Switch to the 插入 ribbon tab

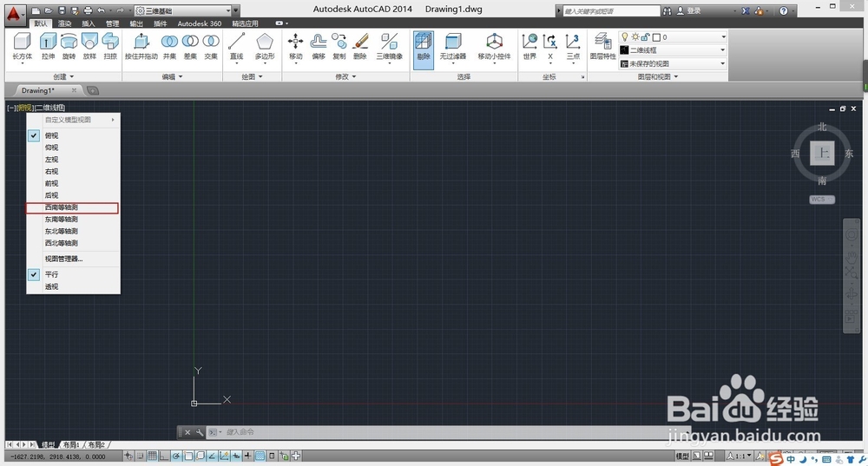click(x=89, y=23)
